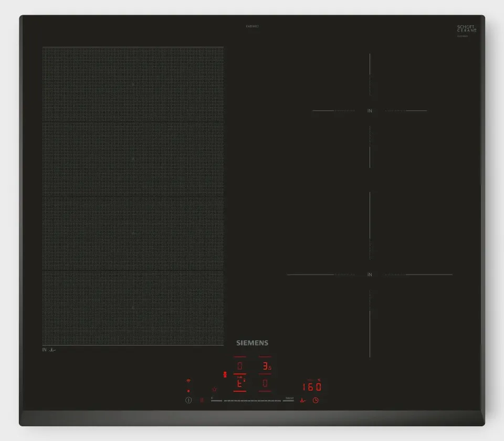The height and width of the screenshot is (441, 504).
Task: Touch the 160 °C temperature display
Action: (312, 387)
